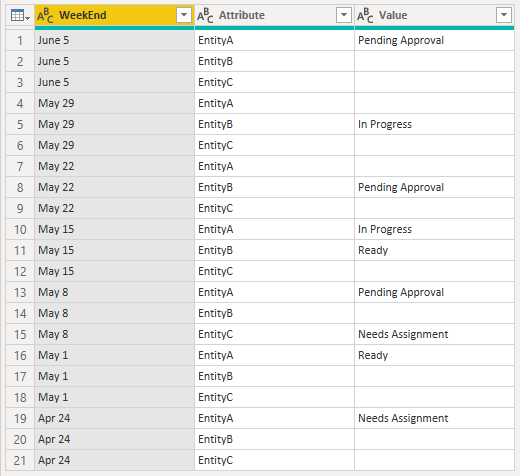
Task: Click the EntityA cell in row 13
Action: (x=274, y=293)
